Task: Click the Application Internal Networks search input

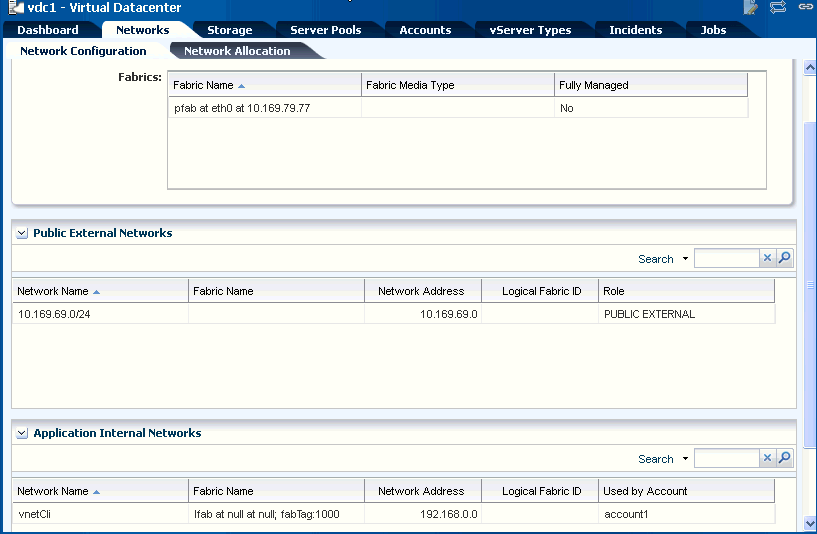Action: coord(726,458)
